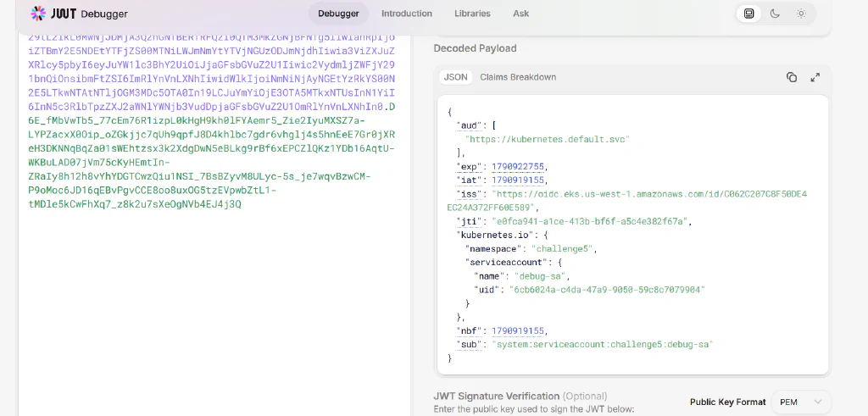This screenshot has height=416, width=868.
Task: Click the iat value 1790919155
Action: coord(518,180)
